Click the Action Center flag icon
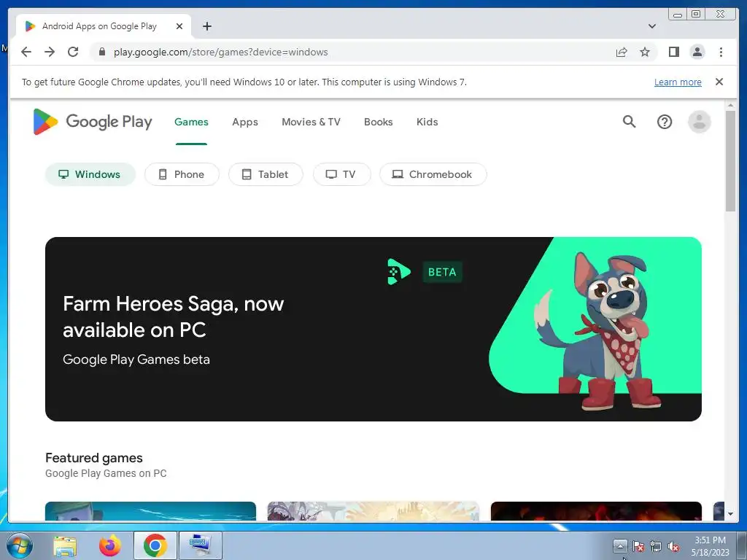 click(638, 546)
